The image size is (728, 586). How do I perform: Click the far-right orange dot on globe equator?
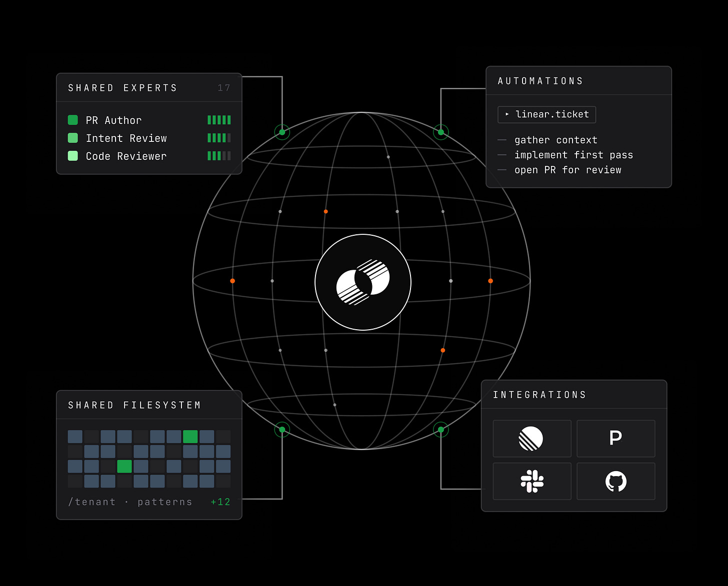pos(490,281)
